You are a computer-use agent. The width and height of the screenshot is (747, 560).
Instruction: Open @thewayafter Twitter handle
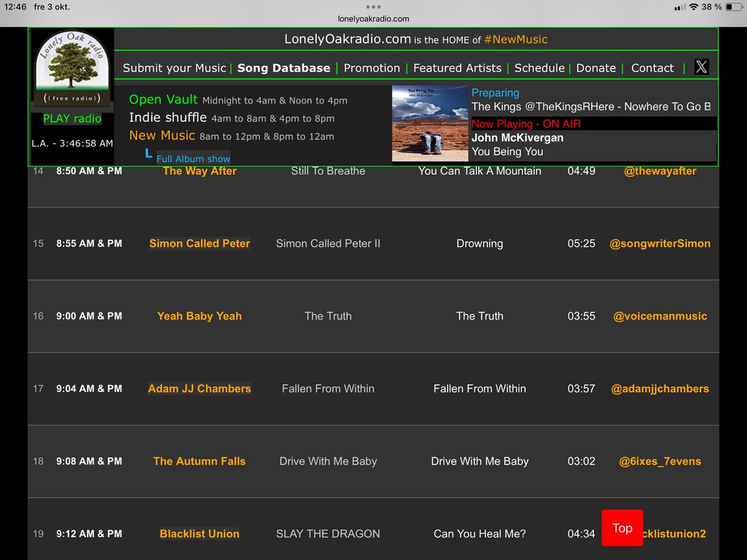pos(660,170)
